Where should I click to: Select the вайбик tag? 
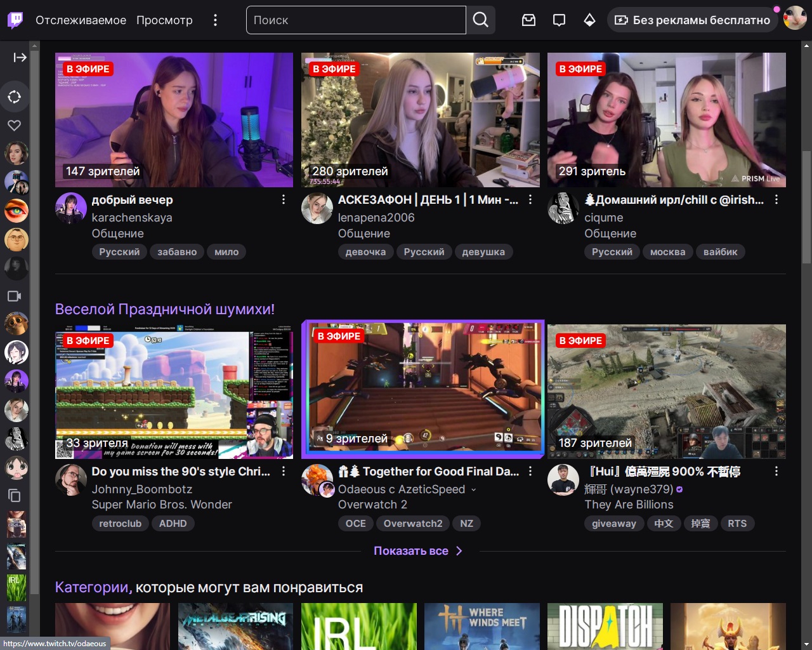tap(721, 252)
